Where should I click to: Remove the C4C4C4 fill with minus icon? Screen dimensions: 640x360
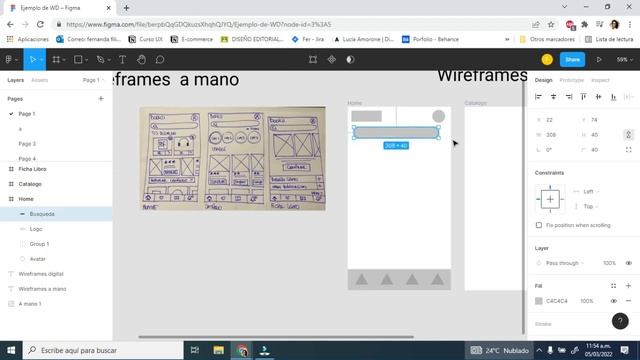click(629, 301)
